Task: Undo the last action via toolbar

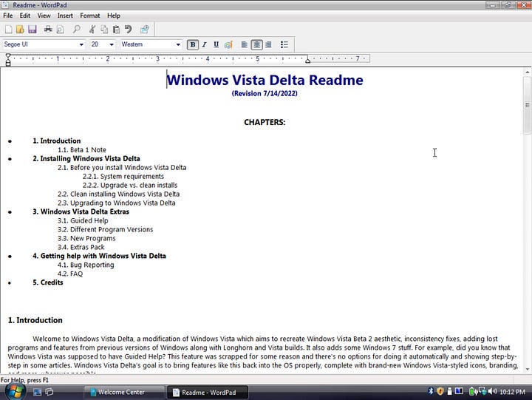Action: (x=128, y=29)
